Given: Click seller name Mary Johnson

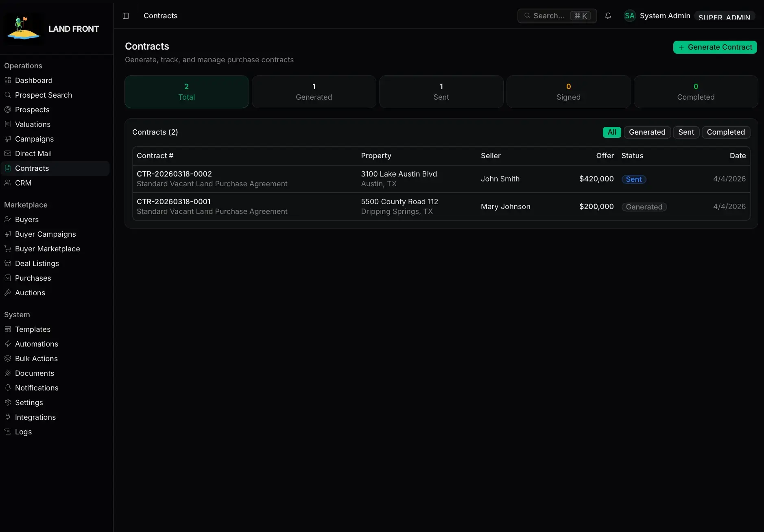Looking at the screenshot, I should click(x=505, y=206).
